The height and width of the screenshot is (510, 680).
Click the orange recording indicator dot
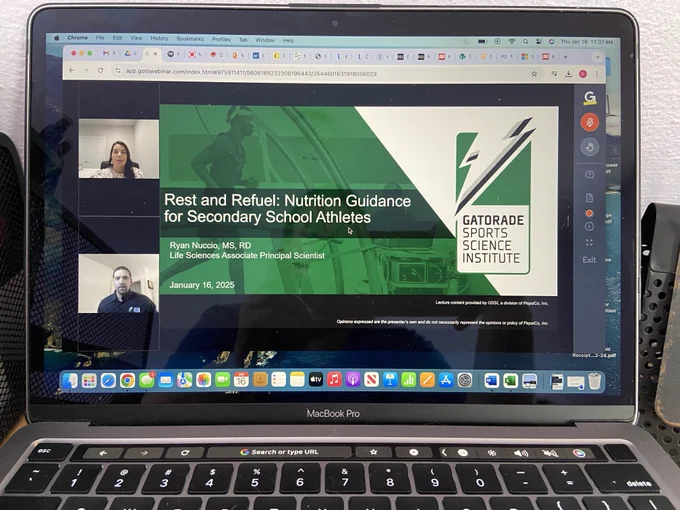pos(589,213)
